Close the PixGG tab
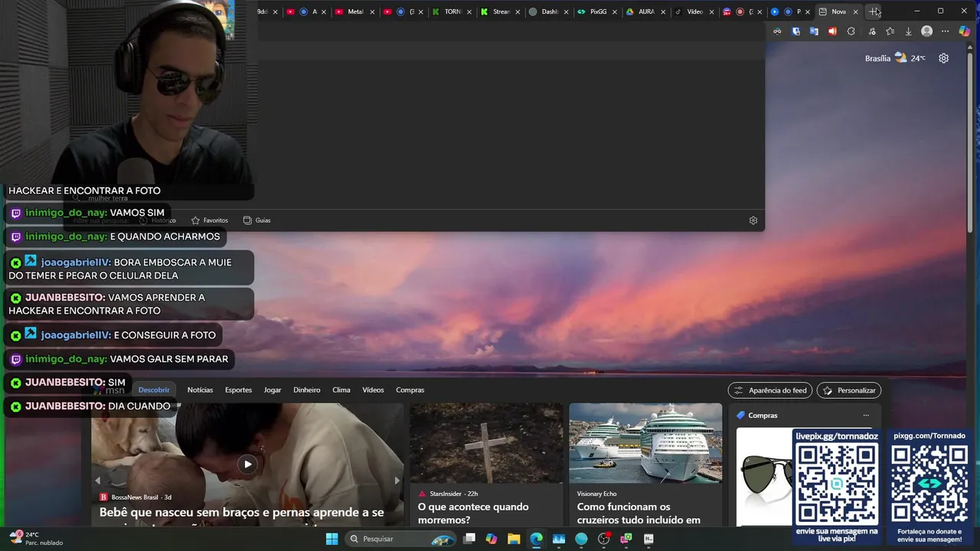This screenshot has width=980, height=551. point(614,11)
